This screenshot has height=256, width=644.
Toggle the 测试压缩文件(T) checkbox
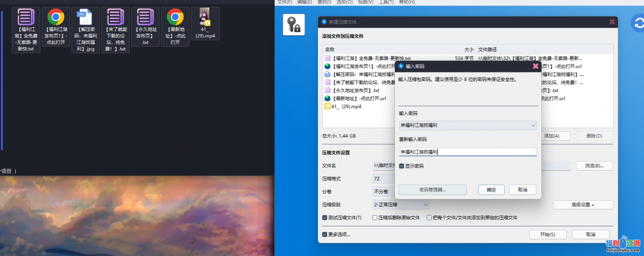click(x=325, y=218)
